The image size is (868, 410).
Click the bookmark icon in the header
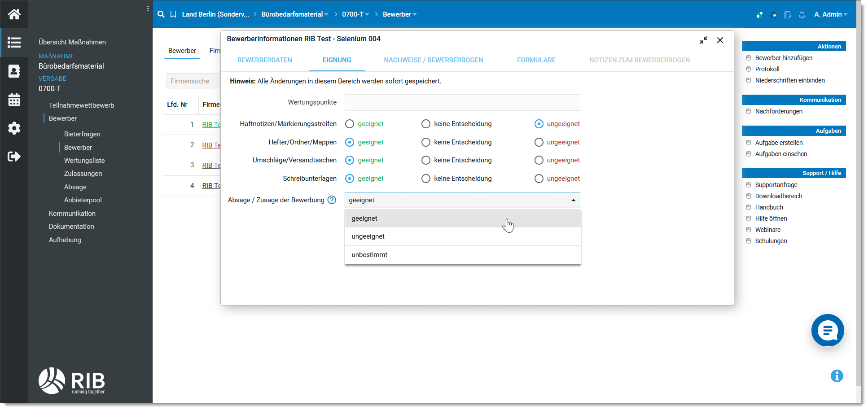(173, 14)
